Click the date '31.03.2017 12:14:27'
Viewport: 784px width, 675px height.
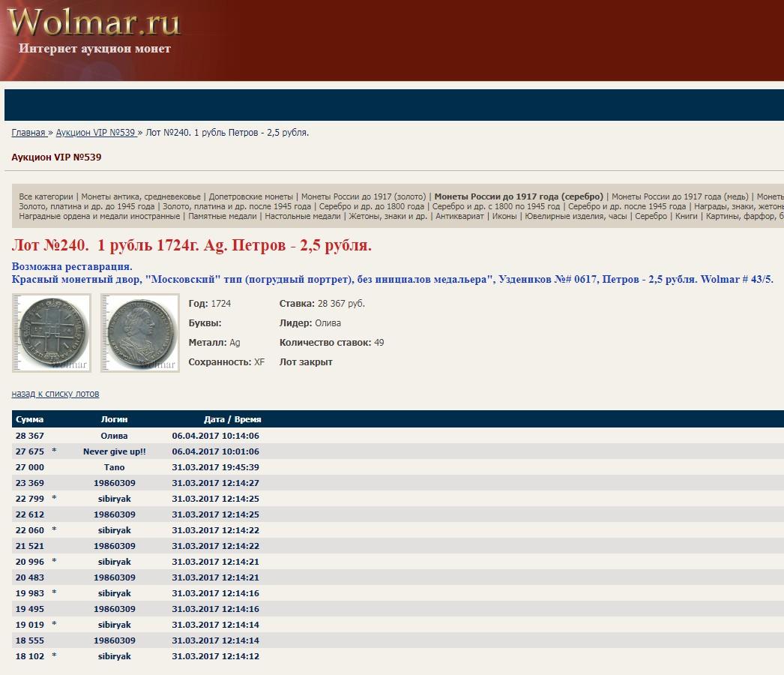coord(216,483)
